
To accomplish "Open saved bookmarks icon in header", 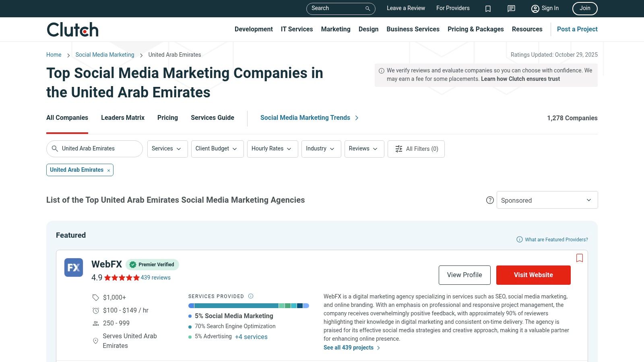I will [488, 8].
